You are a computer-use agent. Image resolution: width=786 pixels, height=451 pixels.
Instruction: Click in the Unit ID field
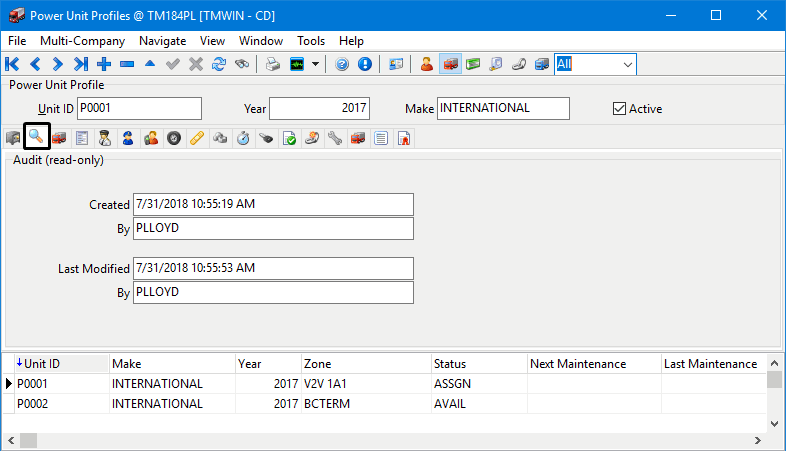[x=139, y=108]
